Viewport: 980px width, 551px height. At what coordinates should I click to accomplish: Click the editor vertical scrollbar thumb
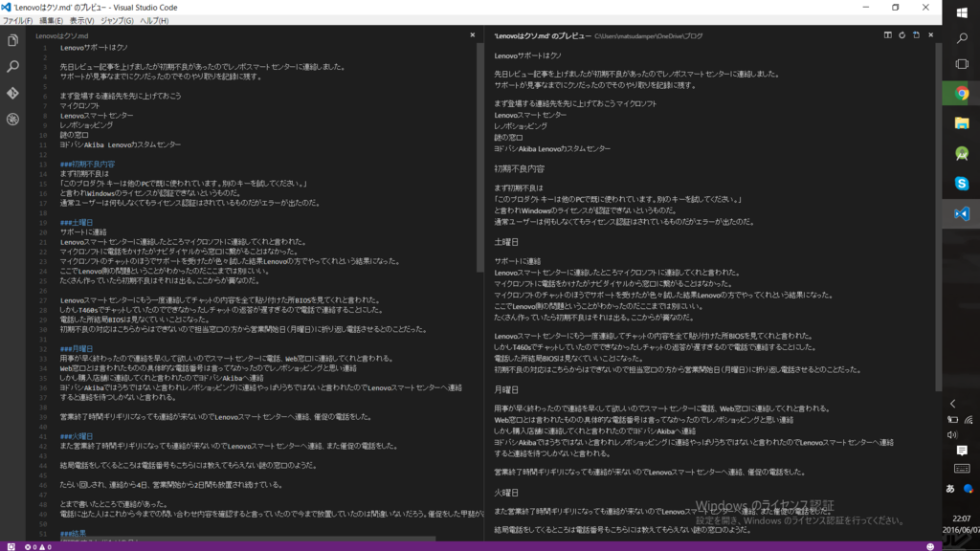(480, 158)
